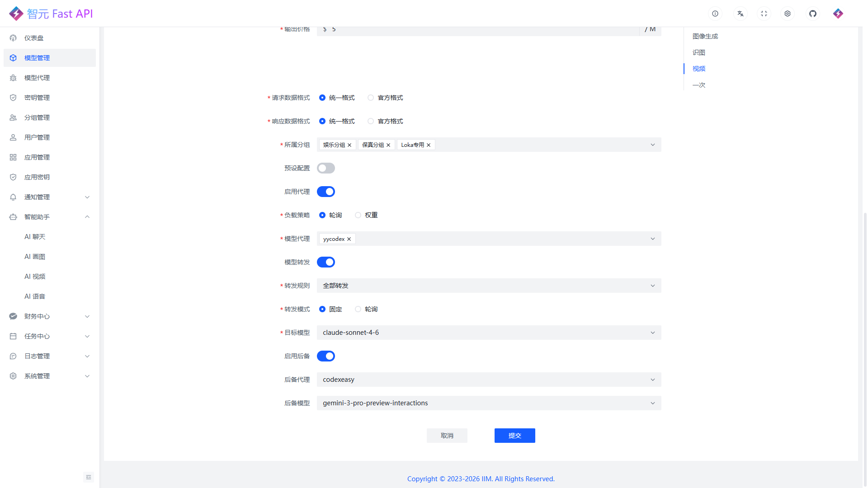Open the GitHub repository icon

813,14
